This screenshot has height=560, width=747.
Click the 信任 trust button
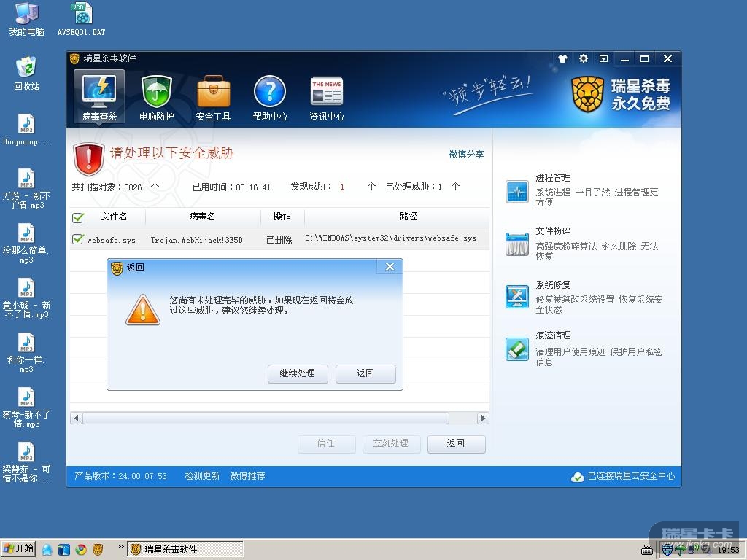point(326,444)
